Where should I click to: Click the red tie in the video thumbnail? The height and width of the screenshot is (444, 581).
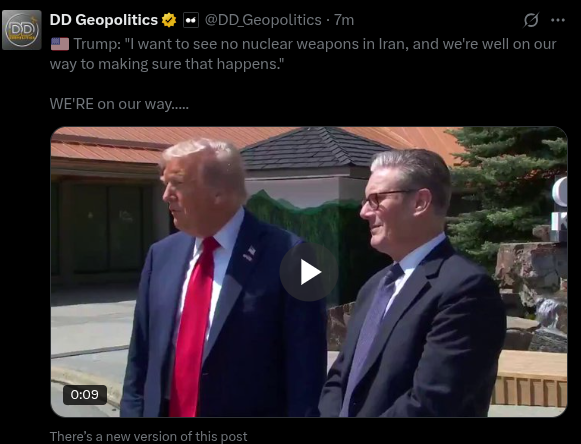193,326
